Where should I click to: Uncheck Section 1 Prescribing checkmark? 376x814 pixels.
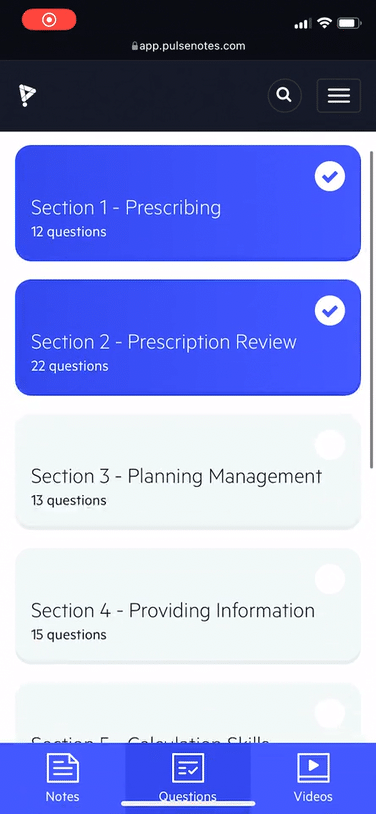(330, 177)
